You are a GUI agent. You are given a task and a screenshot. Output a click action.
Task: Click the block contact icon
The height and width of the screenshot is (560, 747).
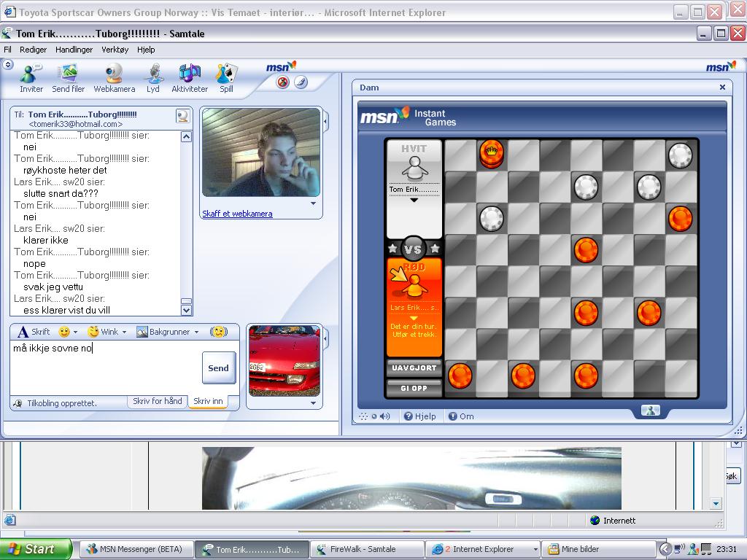point(283,82)
